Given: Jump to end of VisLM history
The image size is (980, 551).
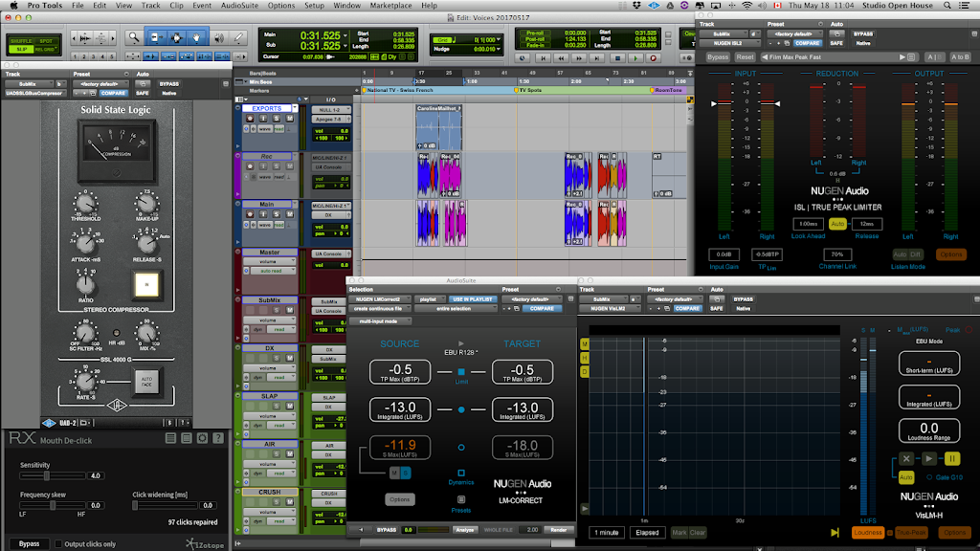Looking at the screenshot, I should click(x=835, y=532).
